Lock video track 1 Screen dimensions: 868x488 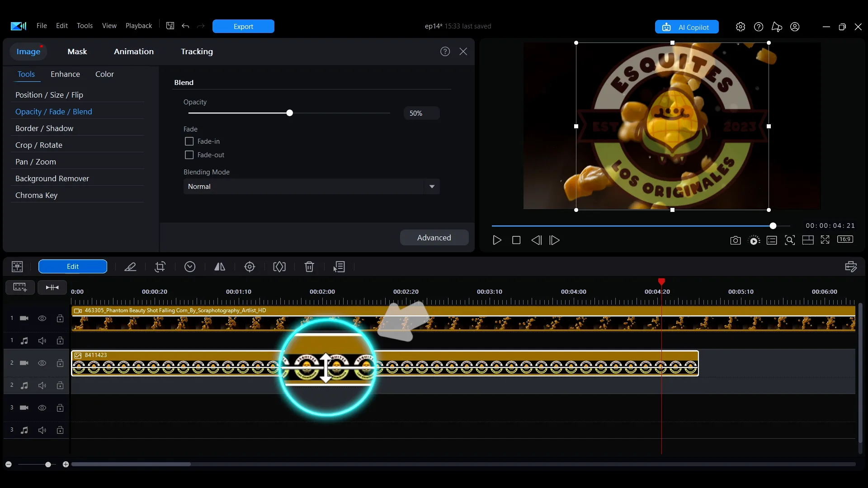60,319
